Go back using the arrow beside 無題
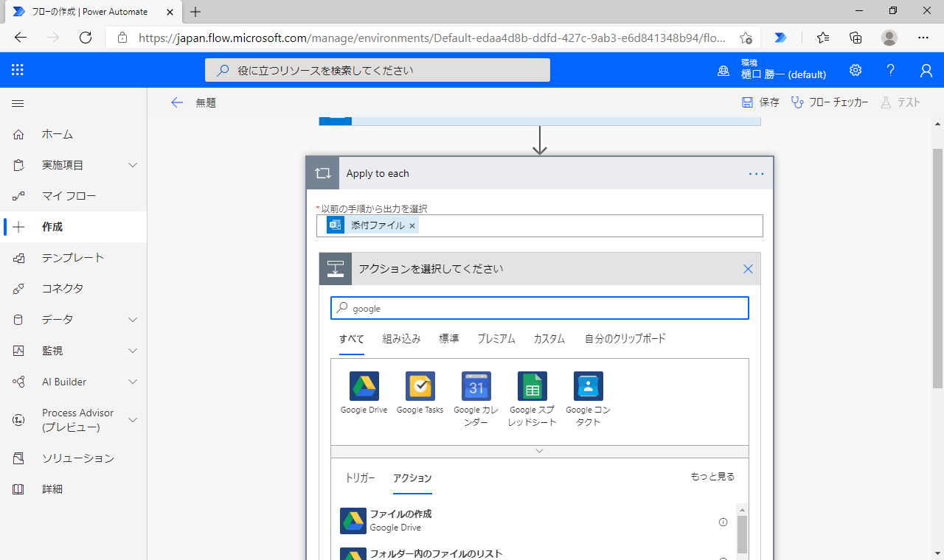944x560 pixels. (x=177, y=102)
